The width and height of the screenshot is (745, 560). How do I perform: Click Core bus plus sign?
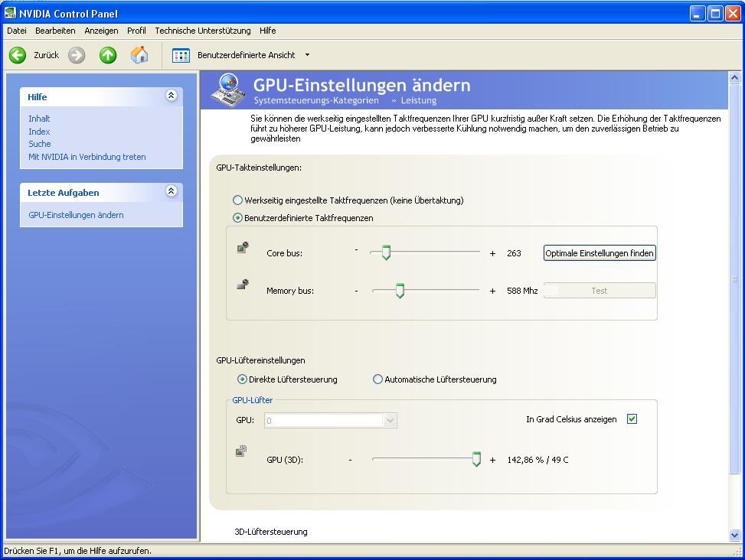point(492,253)
